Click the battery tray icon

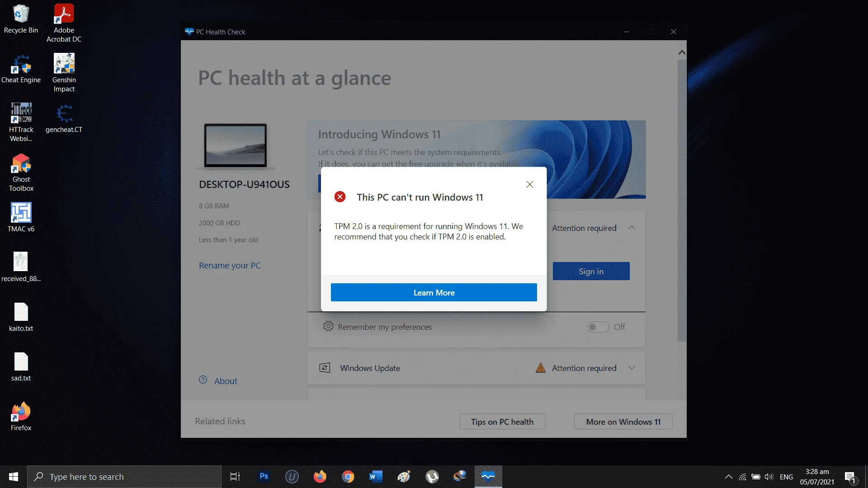(756, 477)
